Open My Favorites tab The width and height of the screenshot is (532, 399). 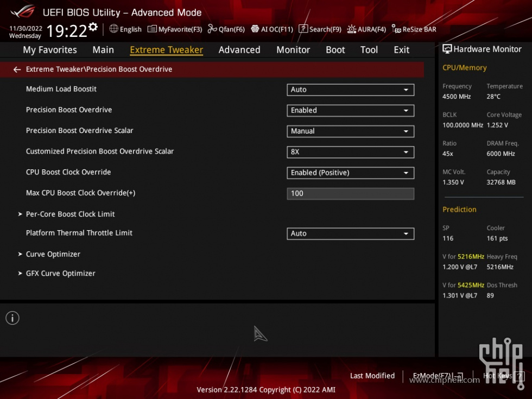[50, 50]
